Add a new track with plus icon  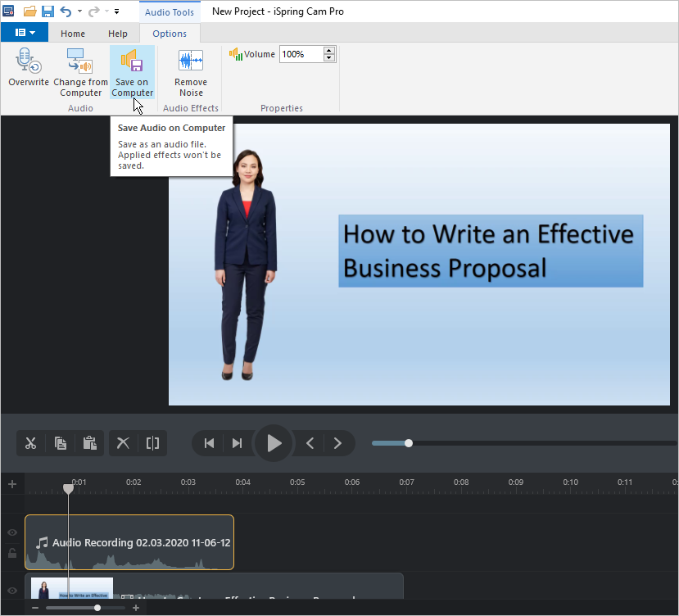tap(12, 484)
